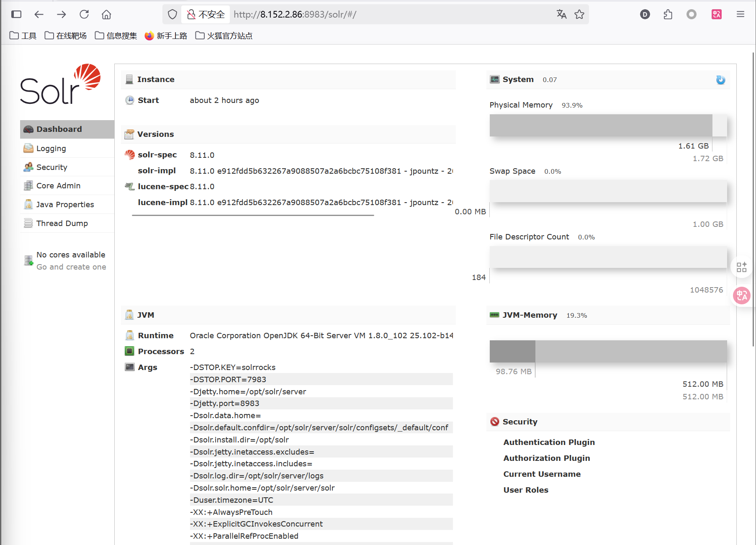756x545 pixels.
Task: Click the Instance section server icon
Action: 129,80
